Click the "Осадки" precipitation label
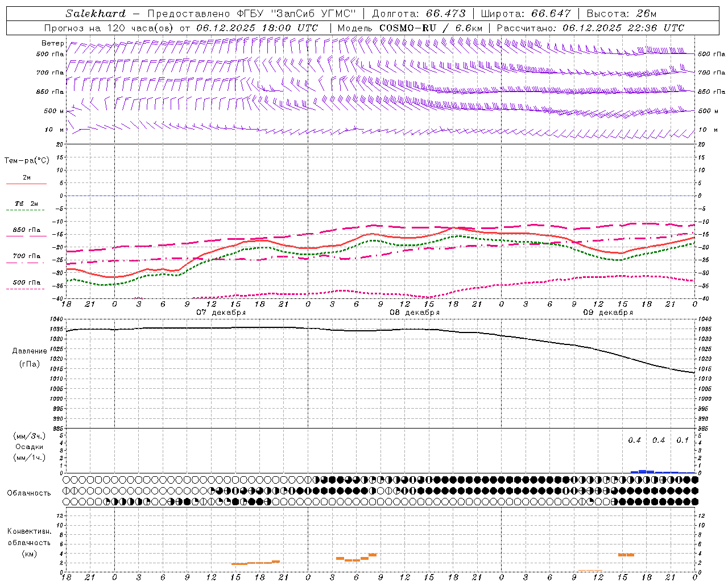728x582 pixels. pyautogui.click(x=30, y=447)
